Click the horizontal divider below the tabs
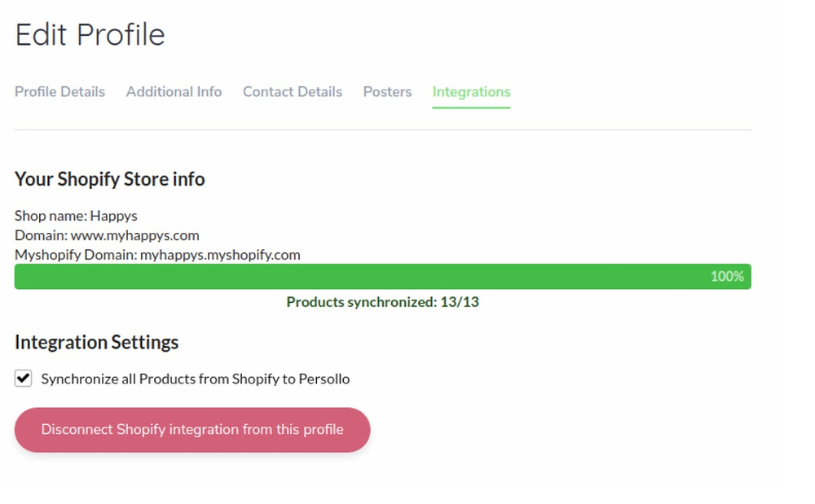Viewport: 815px width, 504px height. point(382,129)
